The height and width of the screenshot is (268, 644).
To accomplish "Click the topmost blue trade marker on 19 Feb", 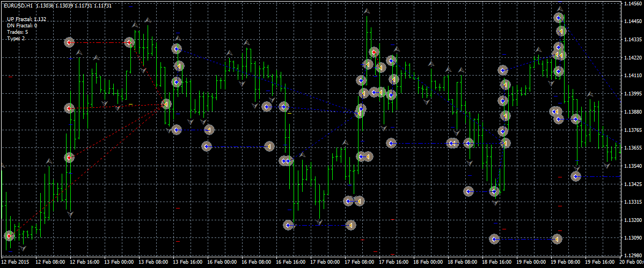I will tap(558, 18).
